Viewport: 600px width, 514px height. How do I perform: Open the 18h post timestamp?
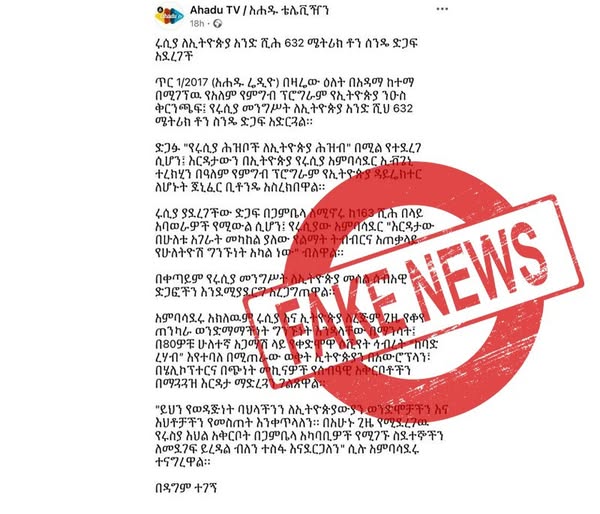point(197,24)
